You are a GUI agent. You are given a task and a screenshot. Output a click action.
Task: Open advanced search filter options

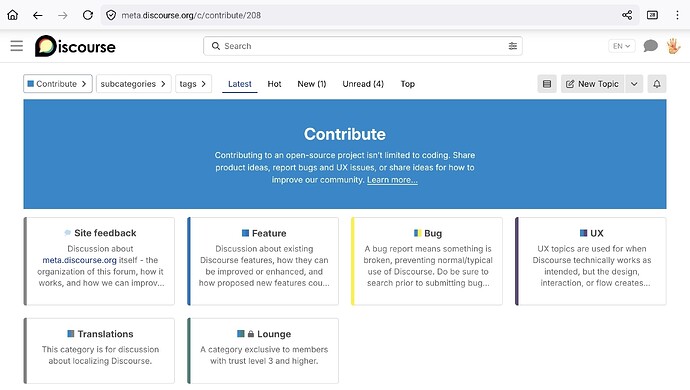[x=513, y=46]
